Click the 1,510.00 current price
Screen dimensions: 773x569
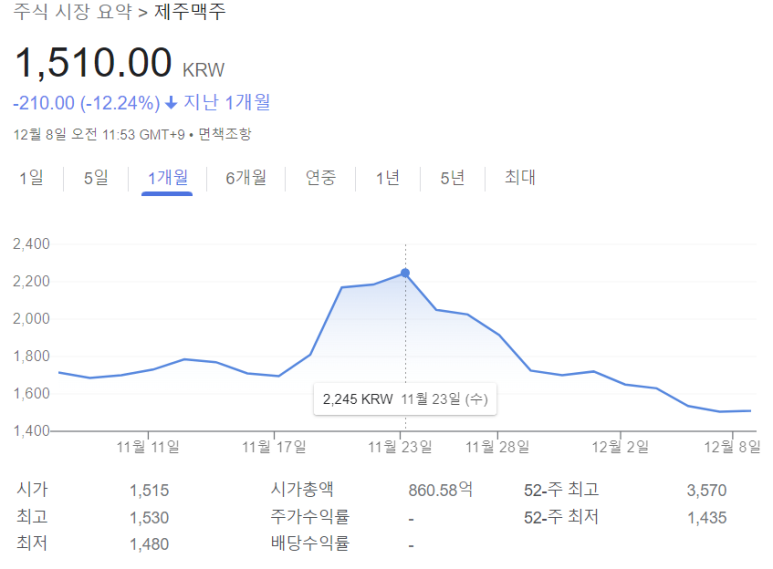click(93, 63)
